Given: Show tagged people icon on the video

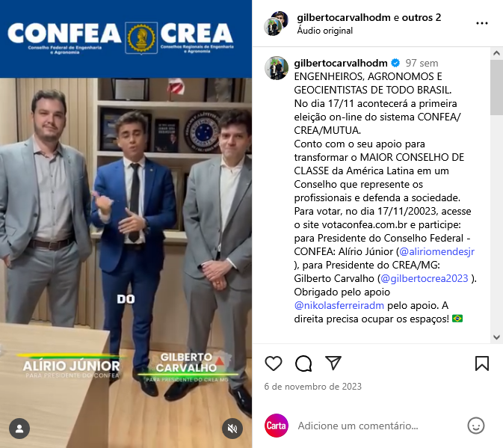Looking at the screenshot, I should tap(19, 429).
